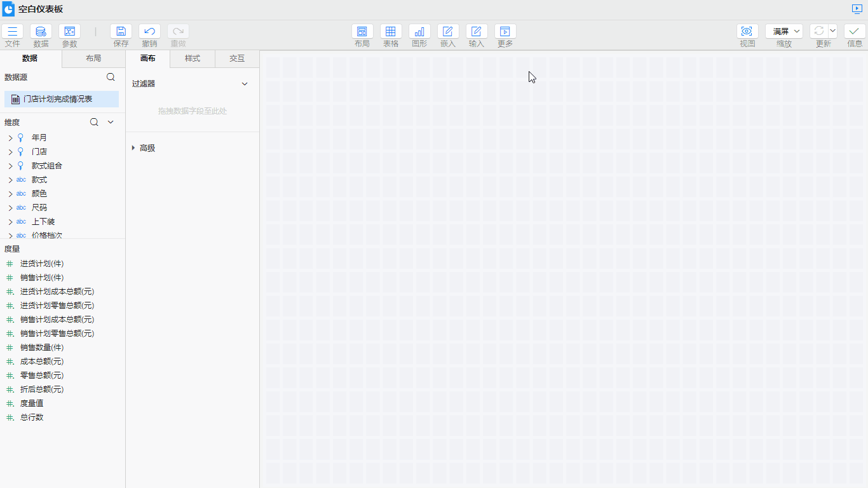Expand the 高级 (Advanced) section
Viewport: 868px width, 488px height.
pyautogui.click(x=133, y=148)
